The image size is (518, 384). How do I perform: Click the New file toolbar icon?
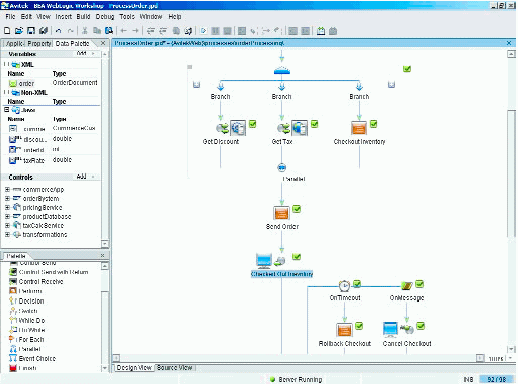tap(7, 31)
